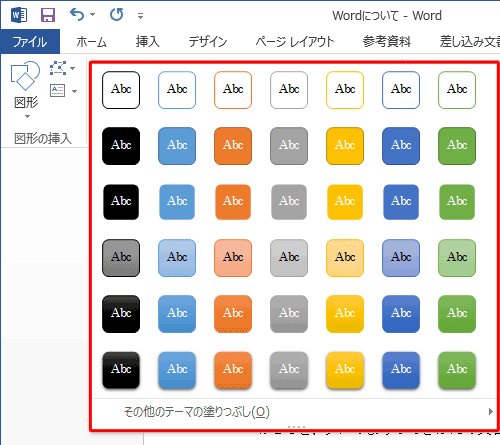Select gradient yellow style in fifth row
Image resolution: width=500 pixels, height=445 pixels.
click(x=345, y=314)
